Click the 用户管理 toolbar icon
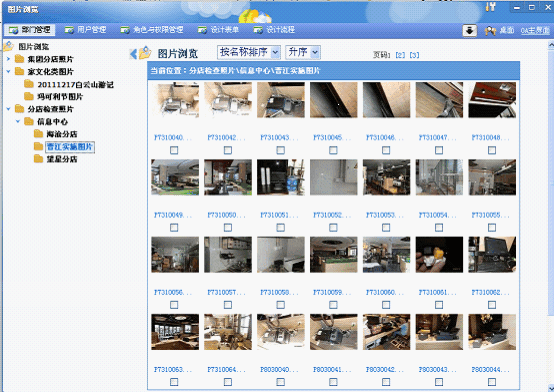 pyautogui.click(x=69, y=30)
